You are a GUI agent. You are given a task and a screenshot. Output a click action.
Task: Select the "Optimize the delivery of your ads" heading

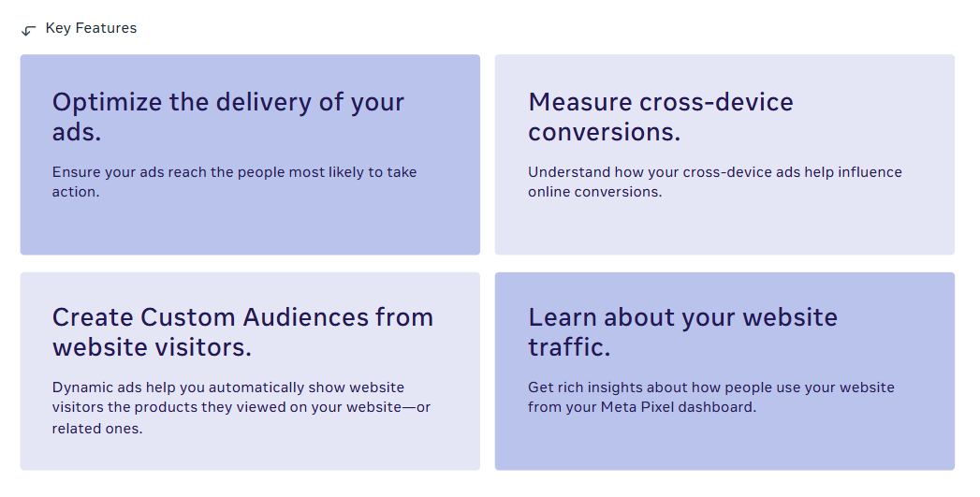coord(228,117)
